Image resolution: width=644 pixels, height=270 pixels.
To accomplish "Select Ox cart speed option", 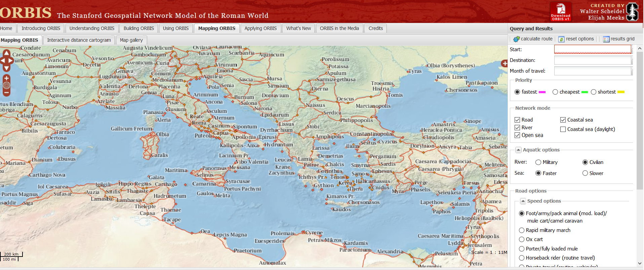I will pyautogui.click(x=522, y=239).
